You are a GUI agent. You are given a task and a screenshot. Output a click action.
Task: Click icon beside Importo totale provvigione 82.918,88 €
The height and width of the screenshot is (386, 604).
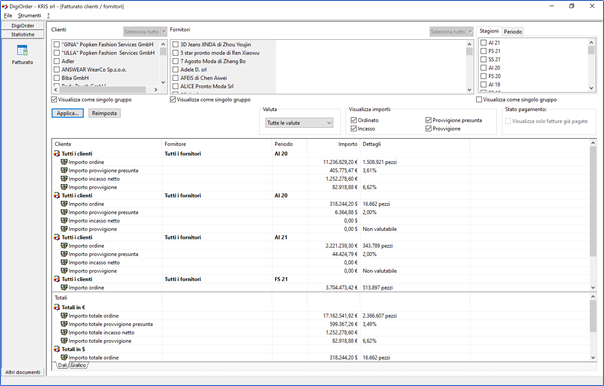point(64,341)
